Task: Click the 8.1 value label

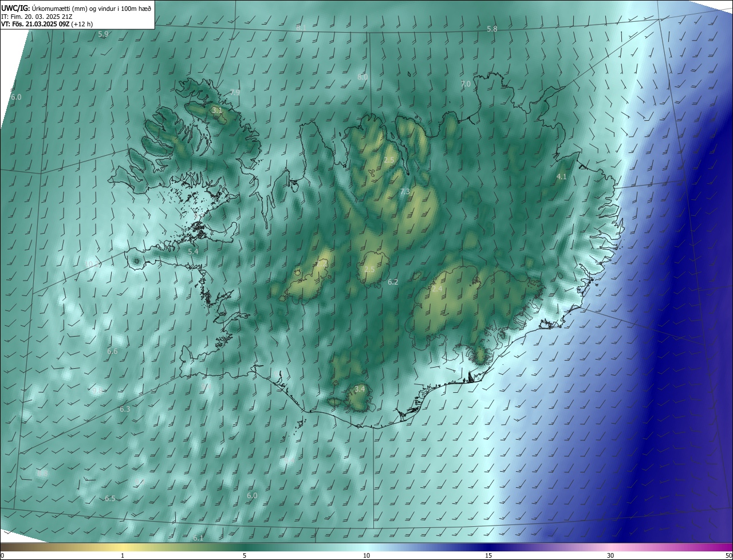Action: (x=301, y=27)
